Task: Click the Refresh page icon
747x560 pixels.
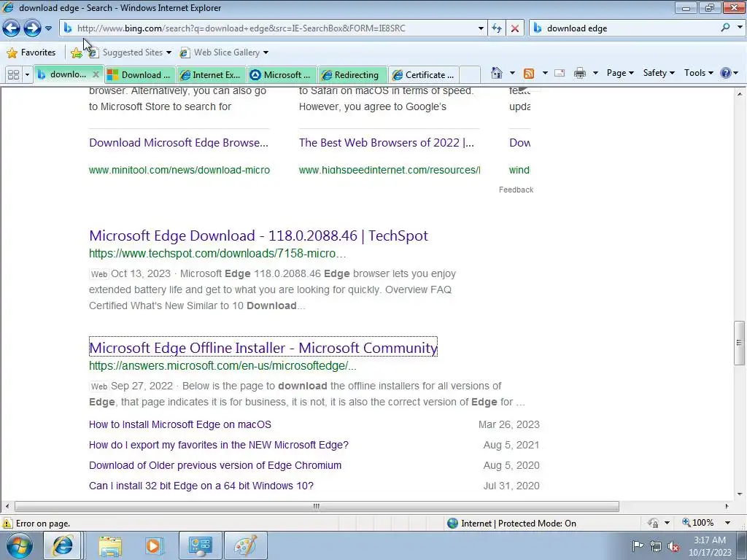Action: (496, 28)
